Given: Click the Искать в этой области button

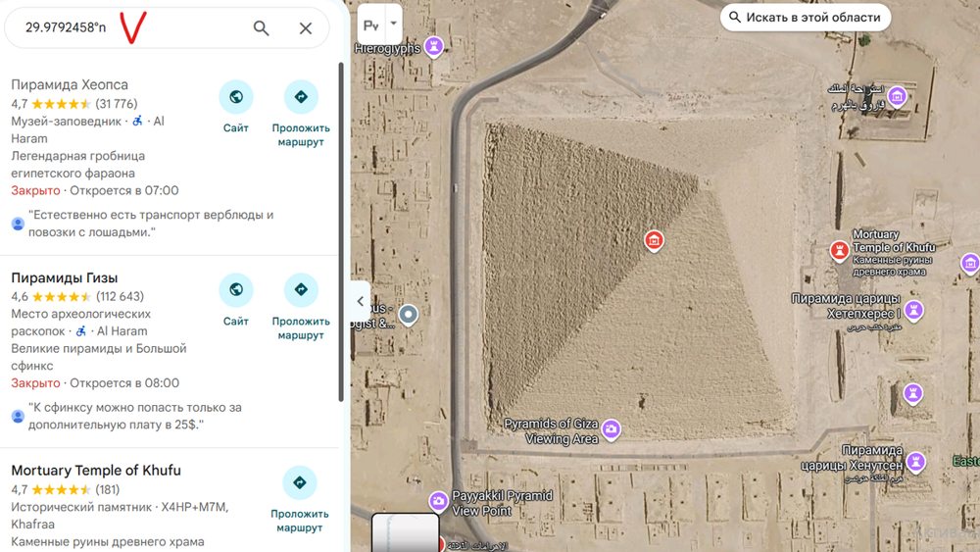Looking at the screenshot, I should (806, 18).
